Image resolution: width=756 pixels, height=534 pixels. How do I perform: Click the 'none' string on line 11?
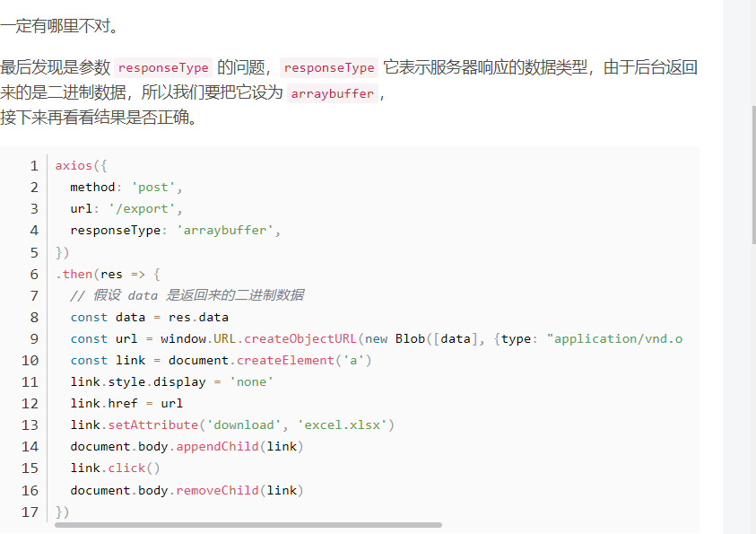tap(251, 382)
